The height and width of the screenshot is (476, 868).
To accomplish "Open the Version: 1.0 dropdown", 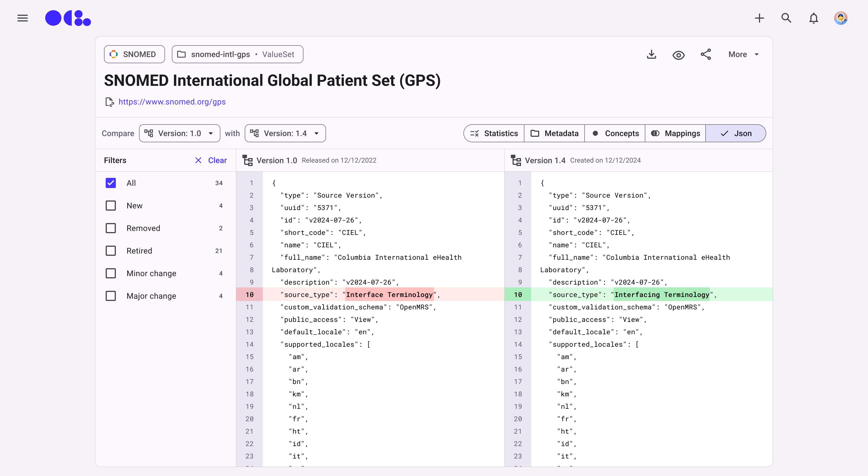I will tap(179, 133).
